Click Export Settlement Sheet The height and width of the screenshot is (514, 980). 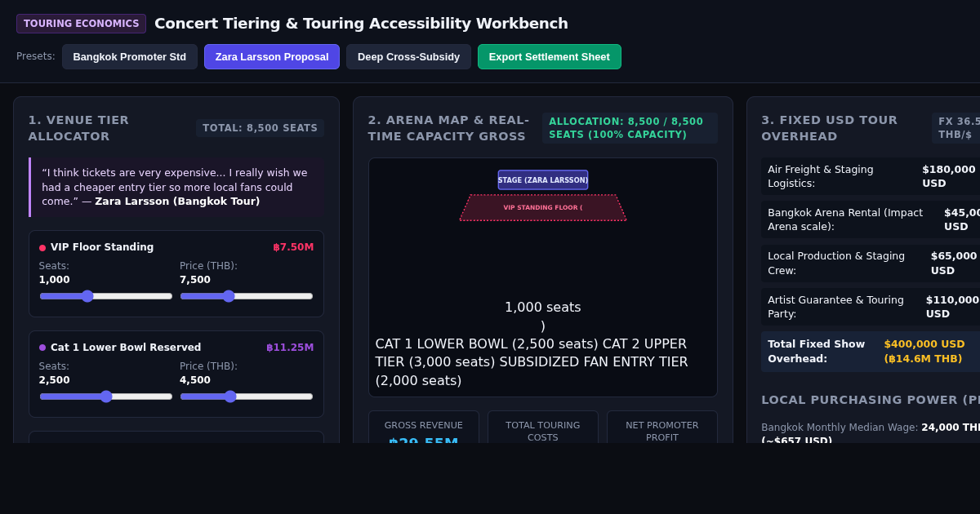pos(550,57)
